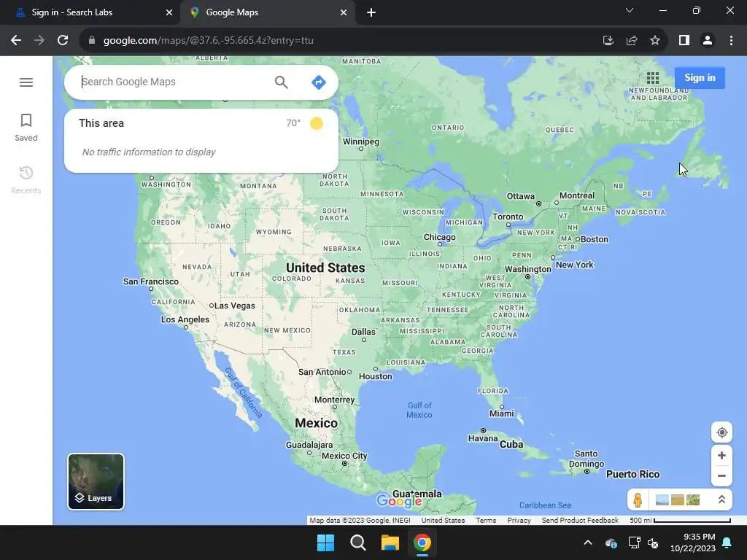Select the Street View pegman
The width and height of the screenshot is (747, 560).
638,499
